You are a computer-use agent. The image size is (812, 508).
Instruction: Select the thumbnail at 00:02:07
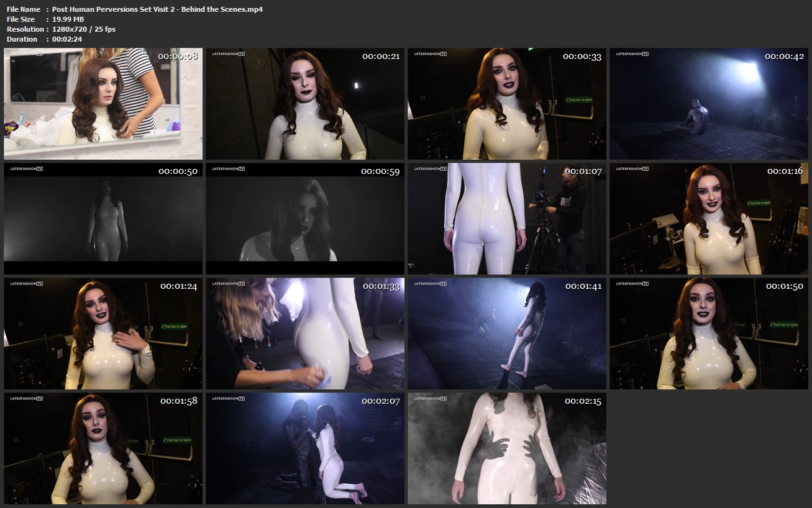(305, 448)
